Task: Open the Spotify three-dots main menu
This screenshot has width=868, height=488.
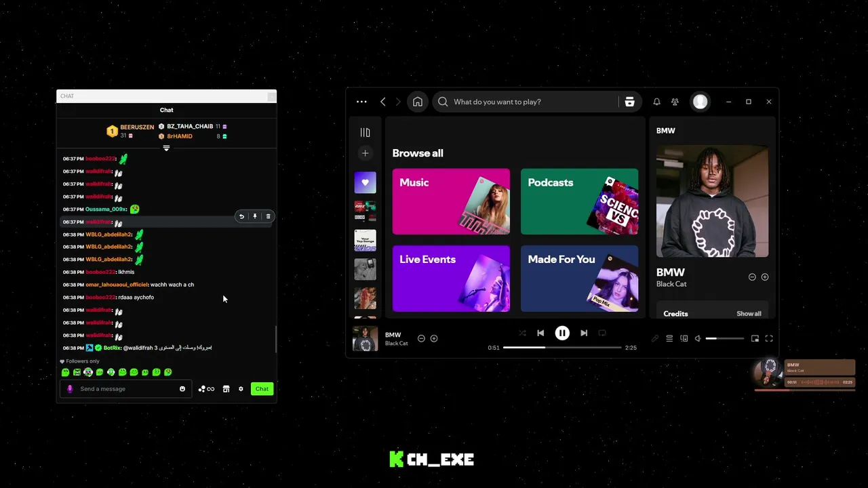Action: click(x=361, y=102)
